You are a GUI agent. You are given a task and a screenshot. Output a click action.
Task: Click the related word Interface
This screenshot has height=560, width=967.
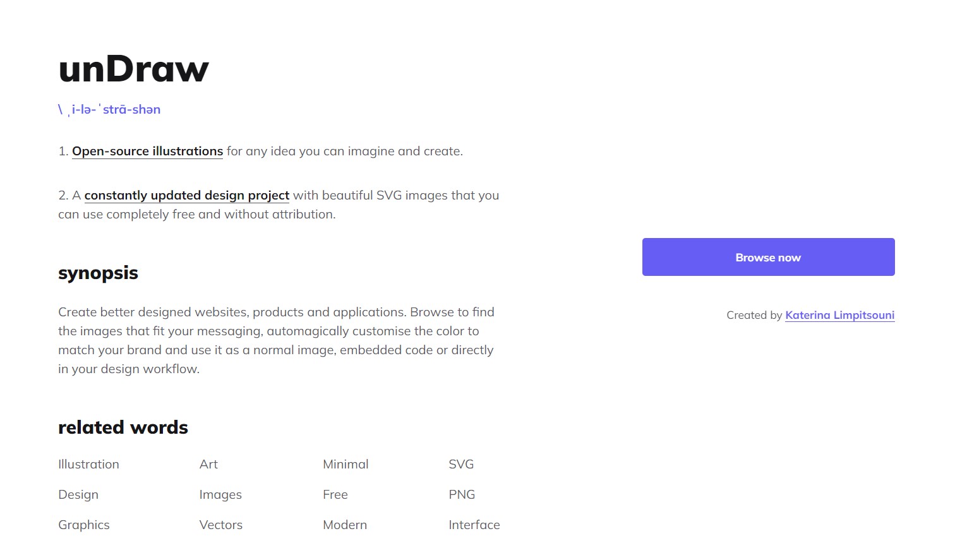click(474, 525)
